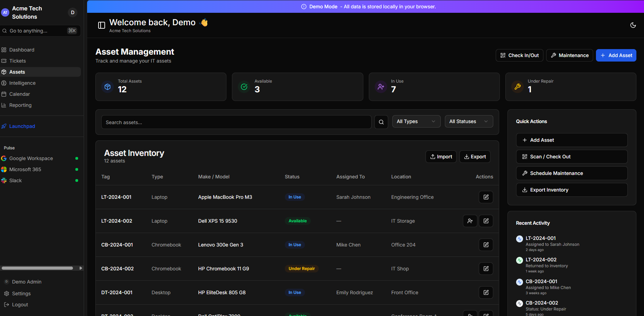Click the sidebar horizontal scrollbar

pyautogui.click(x=37, y=268)
